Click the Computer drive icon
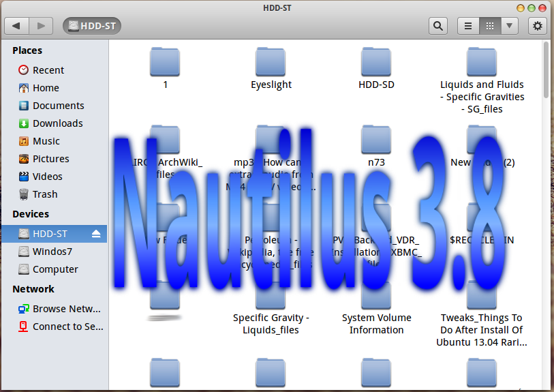Viewport: 554px width, 392px height. [x=24, y=269]
